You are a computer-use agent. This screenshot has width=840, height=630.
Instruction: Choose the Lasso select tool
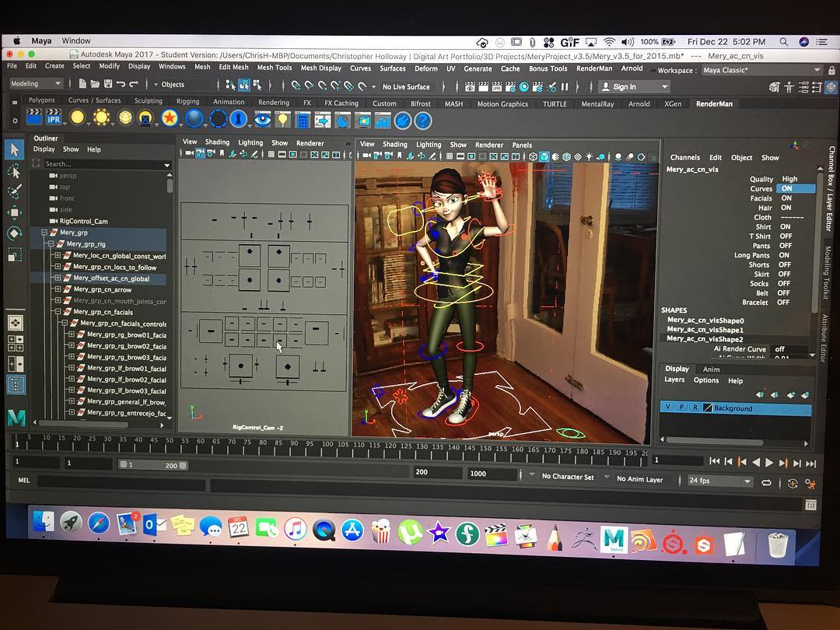pos(15,170)
